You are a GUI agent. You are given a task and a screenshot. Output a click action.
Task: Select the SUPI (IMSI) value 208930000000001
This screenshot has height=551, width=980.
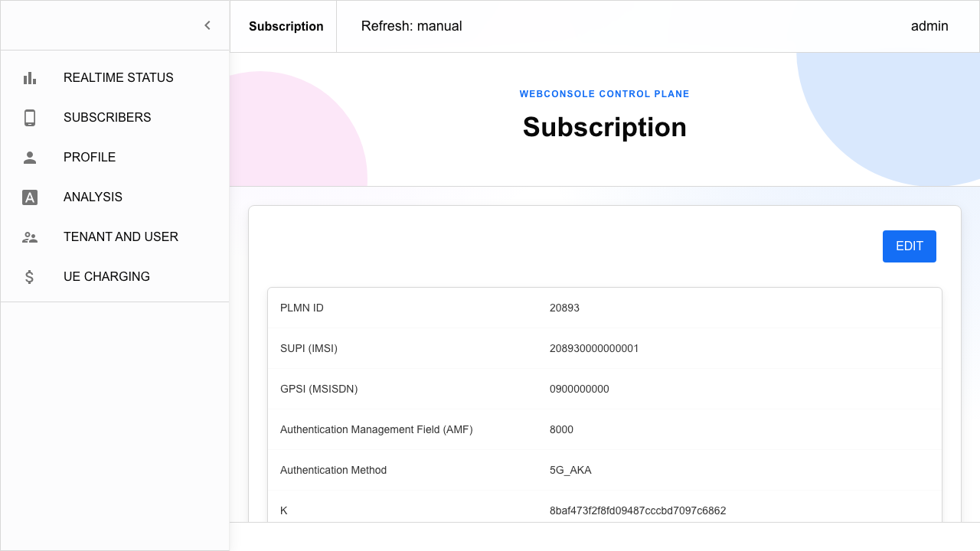point(594,348)
